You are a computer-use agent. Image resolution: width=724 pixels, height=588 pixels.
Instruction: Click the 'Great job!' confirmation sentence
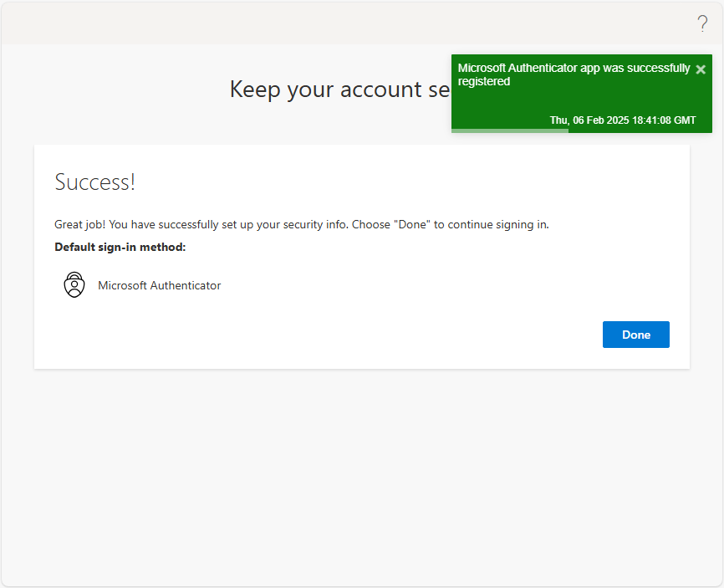click(302, 224)
